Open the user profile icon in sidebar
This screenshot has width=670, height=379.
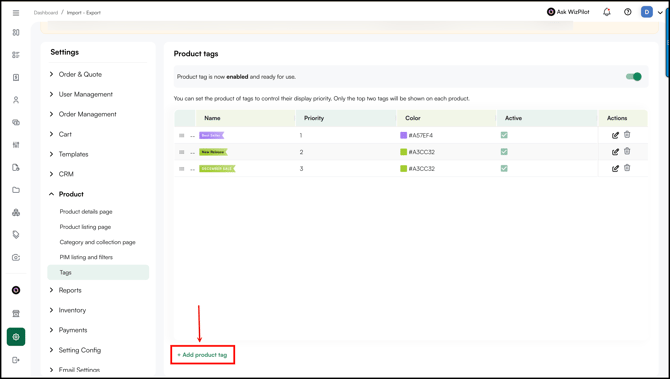(x=16, y=100)
